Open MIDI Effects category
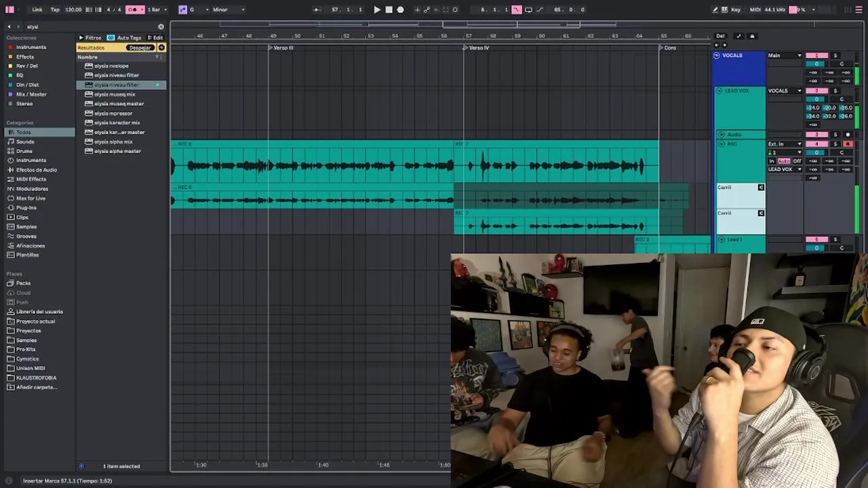The image size is (868, 488). [x=31, y=180]
